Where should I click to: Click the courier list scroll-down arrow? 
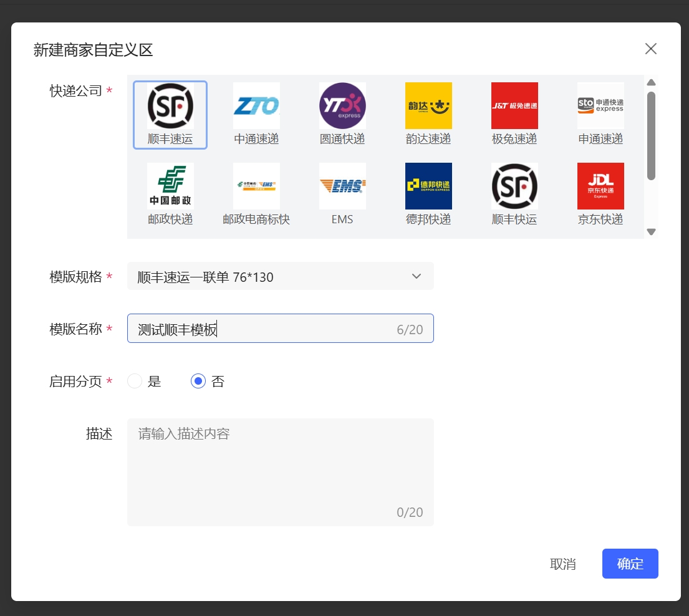(651, 232)
